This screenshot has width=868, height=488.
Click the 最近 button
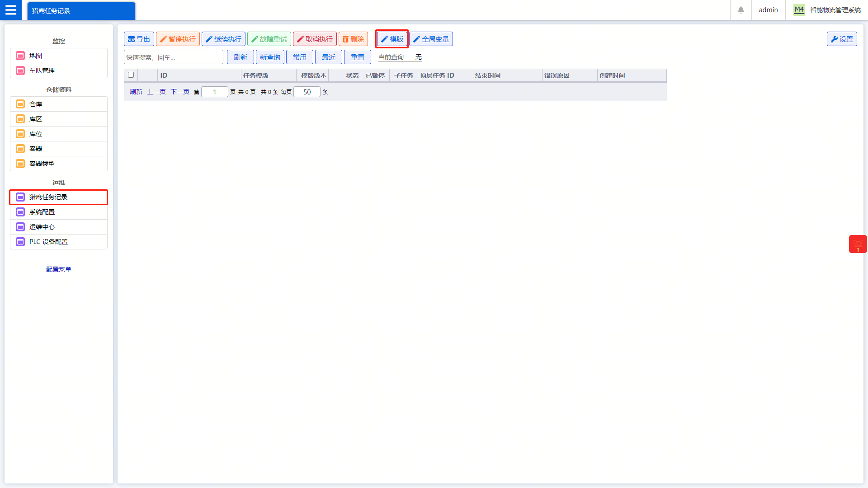329,57
